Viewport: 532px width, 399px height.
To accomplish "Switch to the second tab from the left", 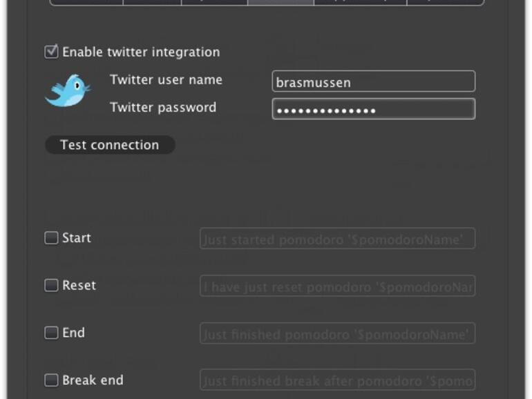I will click(152, 2).
